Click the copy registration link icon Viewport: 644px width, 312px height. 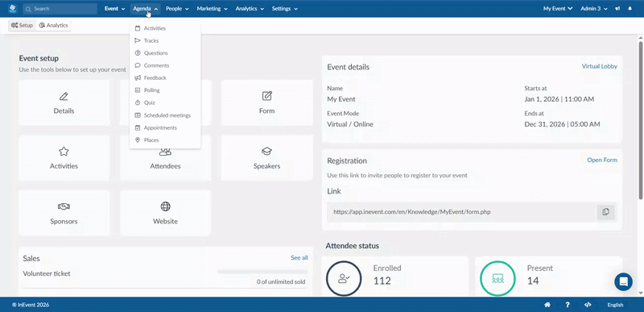[605, 212]
